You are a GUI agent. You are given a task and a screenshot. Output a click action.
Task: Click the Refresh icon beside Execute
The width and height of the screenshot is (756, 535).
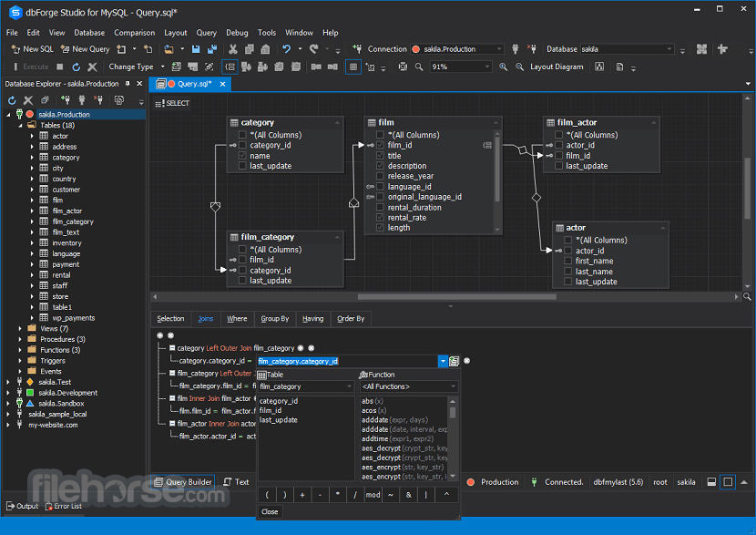tap(76, 67)
